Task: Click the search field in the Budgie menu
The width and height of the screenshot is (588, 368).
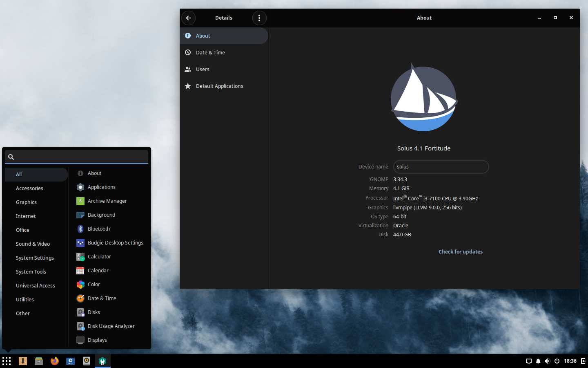Action: [76, 157]
